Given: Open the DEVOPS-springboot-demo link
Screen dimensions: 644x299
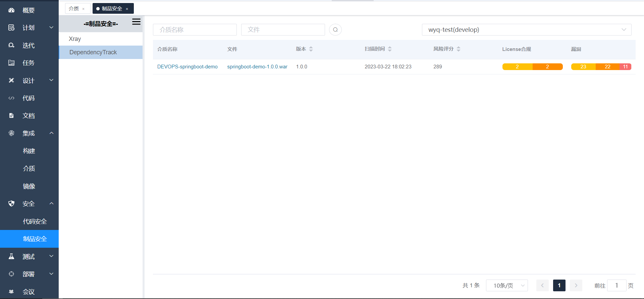Looking at the screenshot, I should tap(187, 67).
